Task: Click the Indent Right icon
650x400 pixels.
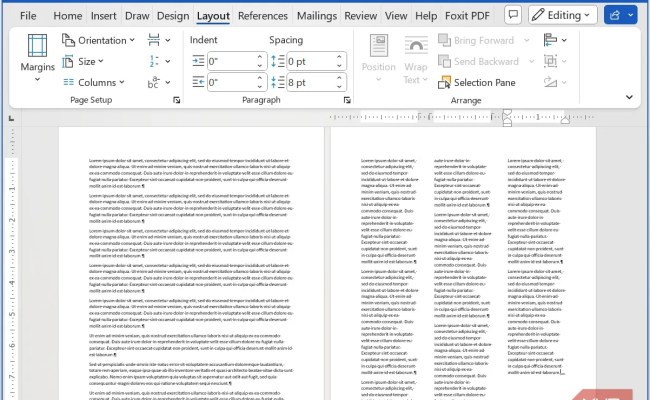Action: tap(198, 82)
